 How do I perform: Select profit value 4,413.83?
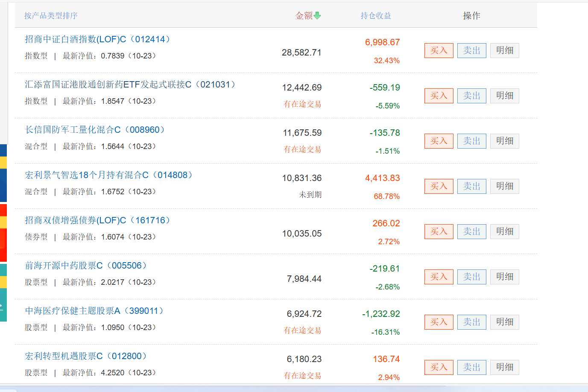point(383,178)
